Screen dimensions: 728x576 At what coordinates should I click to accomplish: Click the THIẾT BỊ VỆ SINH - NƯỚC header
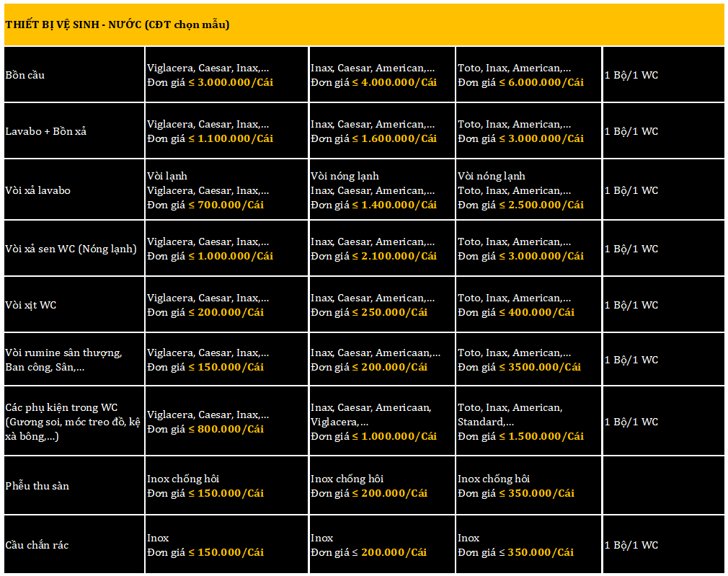tap(117, 25)
